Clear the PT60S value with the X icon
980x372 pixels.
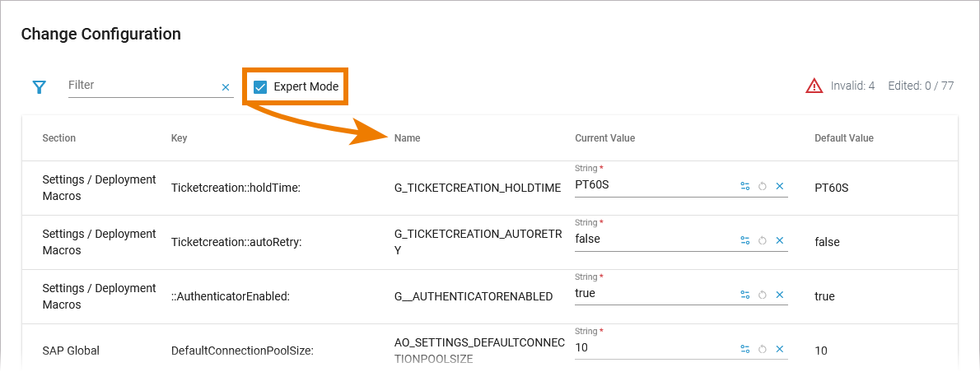tap(780, 186)
